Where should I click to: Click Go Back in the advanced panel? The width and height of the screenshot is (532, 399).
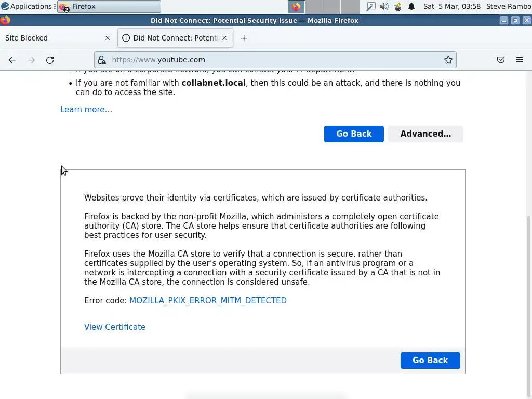[x=430, y=361]
